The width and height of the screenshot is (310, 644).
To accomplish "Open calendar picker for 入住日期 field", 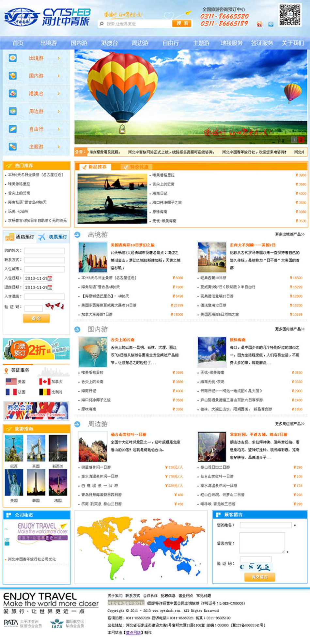I will pos(50,278).
